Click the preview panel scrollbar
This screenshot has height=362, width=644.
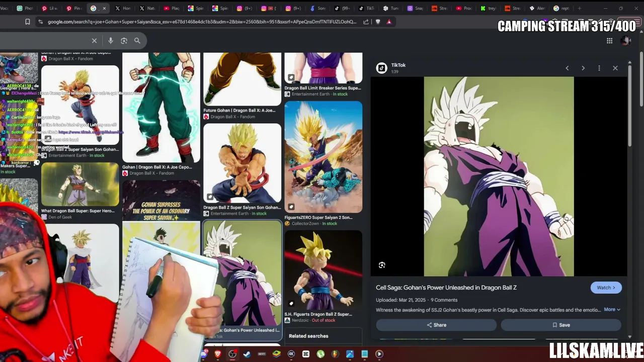(x=630, y=106)
